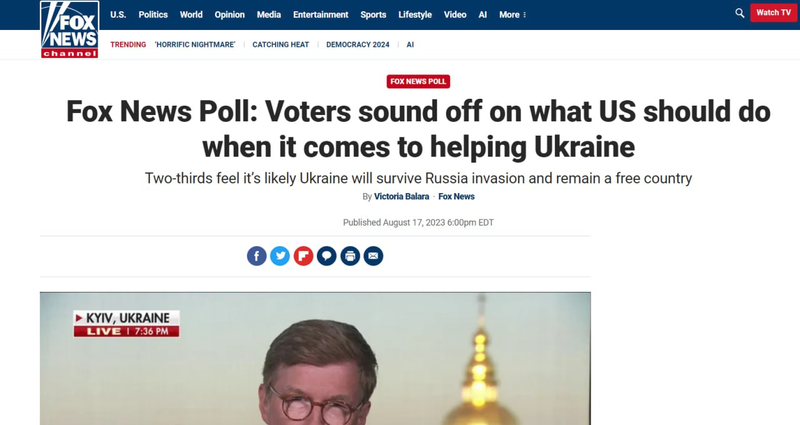The image size is (800, 425).
Task: Share article via Twitter icon
Action: [x=280, y=256]
